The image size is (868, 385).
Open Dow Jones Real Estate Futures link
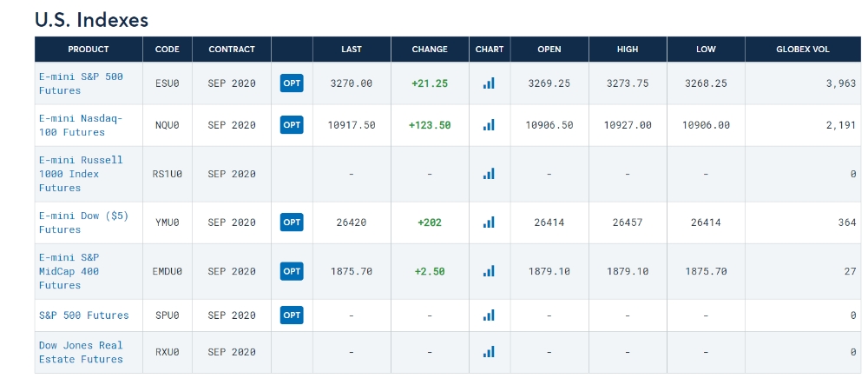pyautogui.click(x=81, y=352)
